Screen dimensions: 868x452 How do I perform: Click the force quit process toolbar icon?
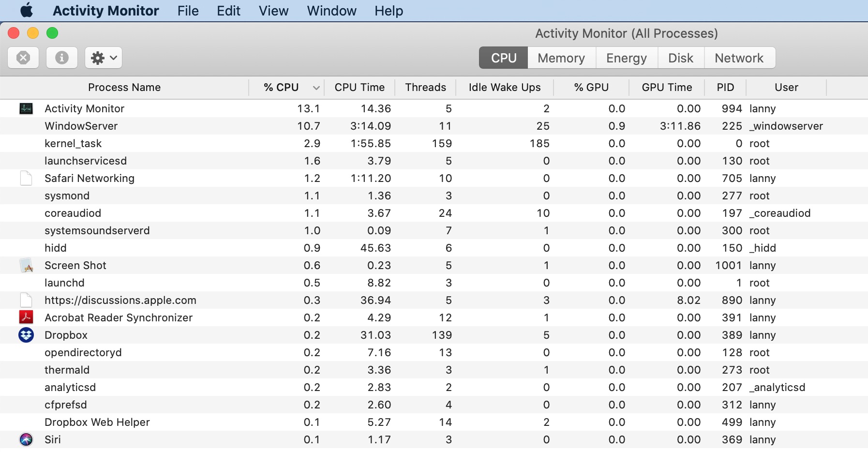click(23, 58)
